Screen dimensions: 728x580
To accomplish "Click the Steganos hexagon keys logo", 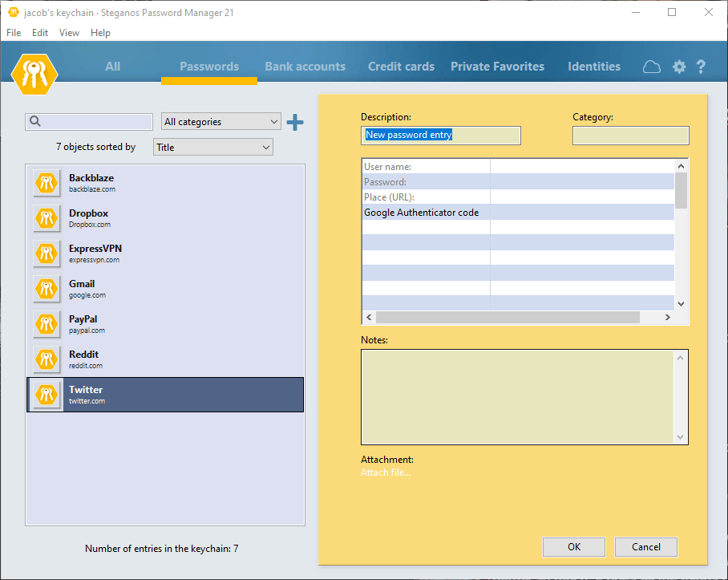I will pos(34,75).
